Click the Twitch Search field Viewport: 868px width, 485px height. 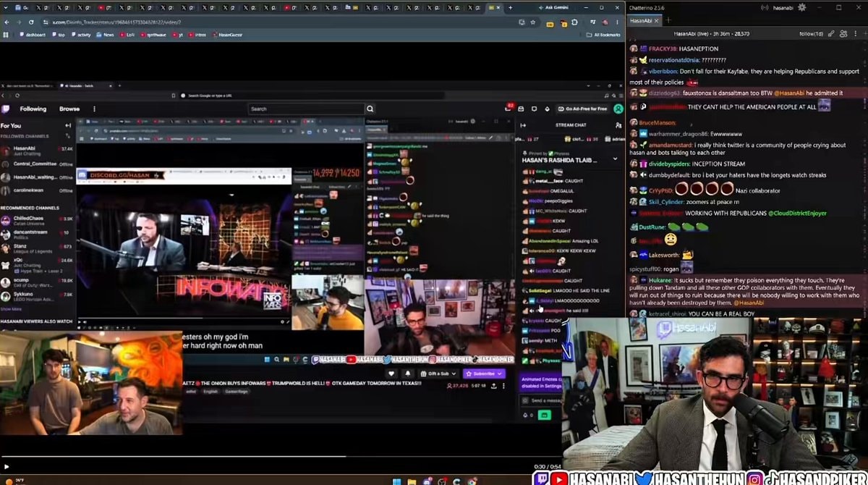[305, 109]
